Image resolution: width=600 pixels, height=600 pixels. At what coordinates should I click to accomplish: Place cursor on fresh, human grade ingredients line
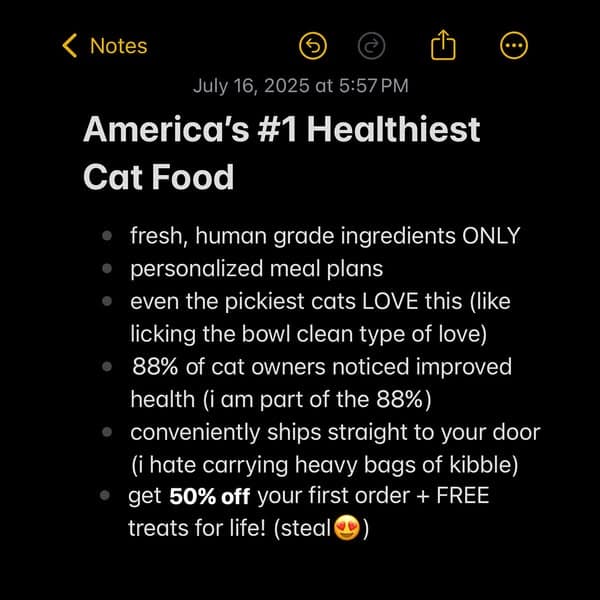[x=325, y=237]
